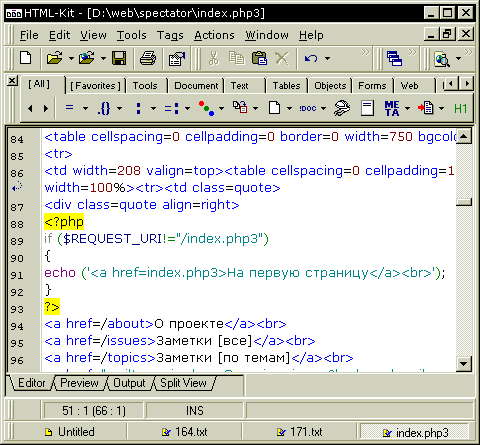Screen dimensions: 480x445
Task: Click the blue colon icon
Action: [139, 108]
